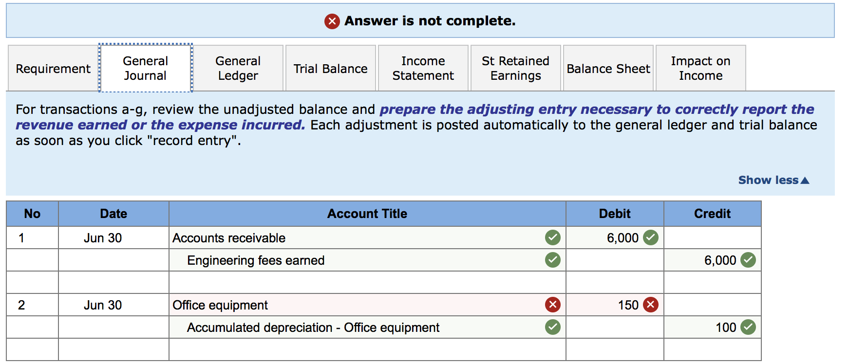868x364 pixels.
Task: Click the Jun 30 date for entry 1
Action: [103, 238]
